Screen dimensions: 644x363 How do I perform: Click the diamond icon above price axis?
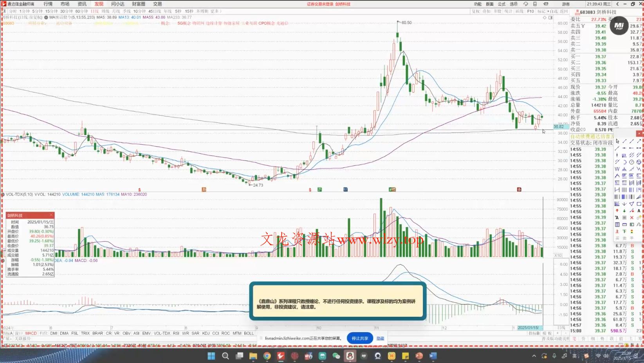(x=545, y=18)
